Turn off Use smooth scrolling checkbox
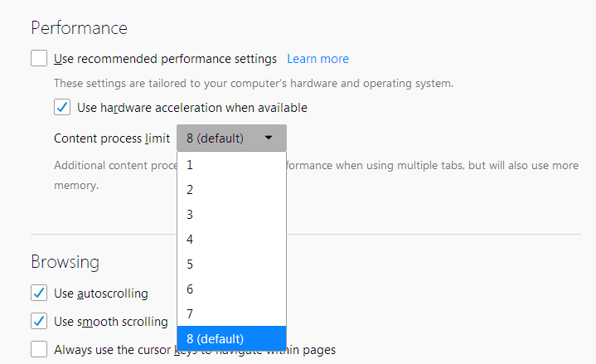 point(39,321)
